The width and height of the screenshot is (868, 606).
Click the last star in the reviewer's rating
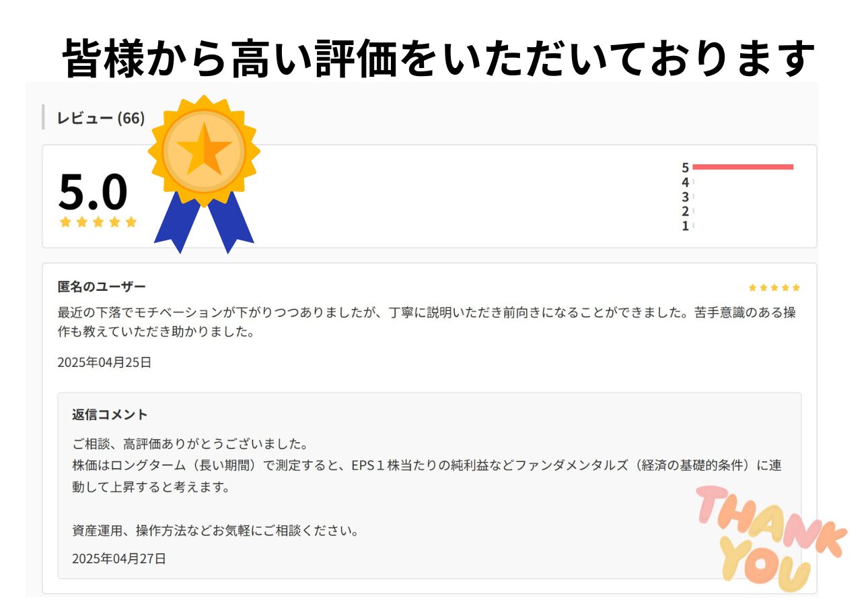tap(795, 286)
